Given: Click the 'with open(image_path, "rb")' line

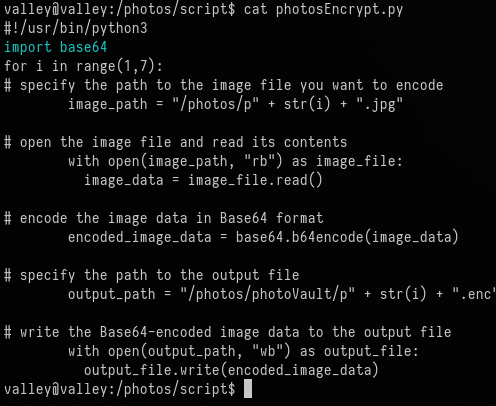Looking at the screenshot, I should [x=235, y=162].
